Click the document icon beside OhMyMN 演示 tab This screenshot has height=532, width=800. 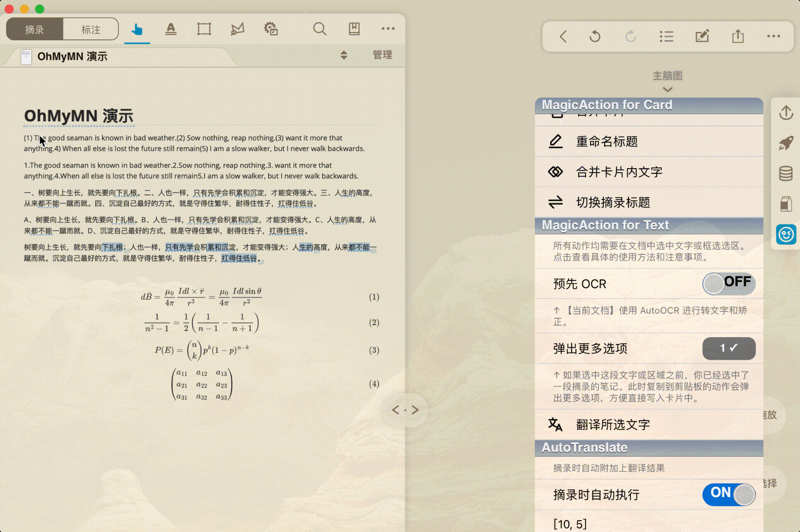pyautogui.click(x=26, y=57)
